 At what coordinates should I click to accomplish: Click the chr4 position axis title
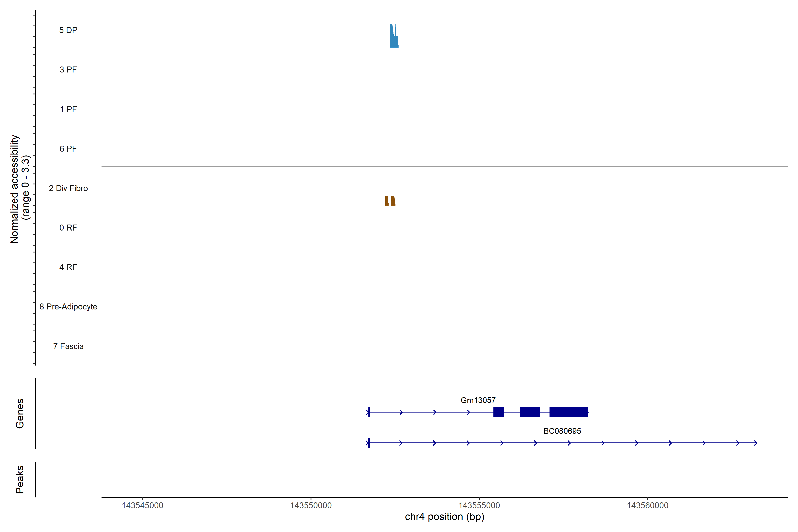pos(444,517)
